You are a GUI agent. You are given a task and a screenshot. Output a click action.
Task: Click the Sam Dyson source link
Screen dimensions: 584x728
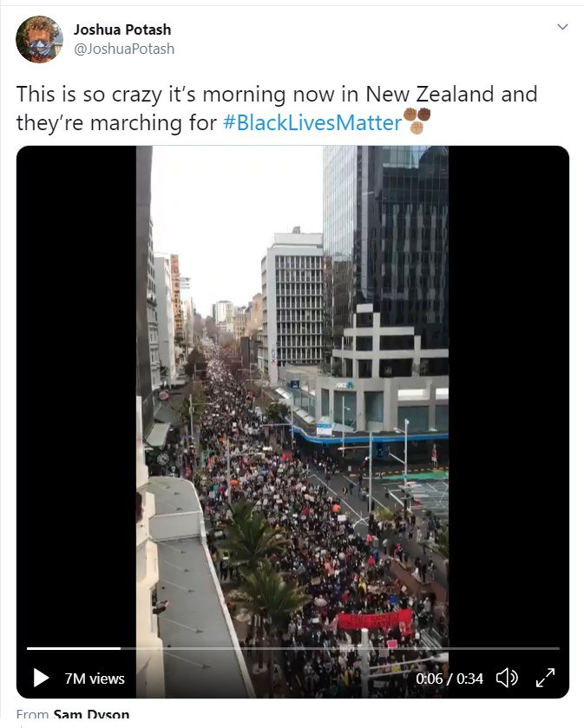tap(91, 714)
